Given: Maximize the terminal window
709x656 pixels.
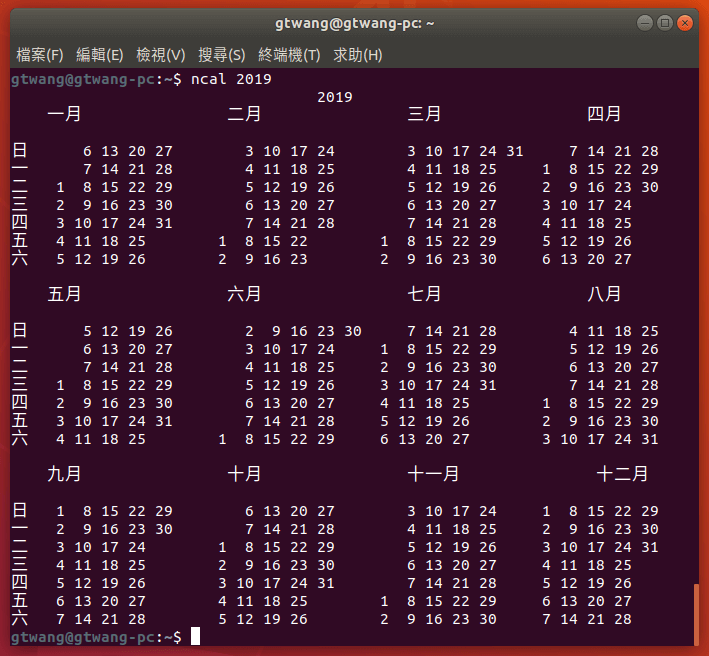Looking at the screenshot, I should (x=664, y=23).
